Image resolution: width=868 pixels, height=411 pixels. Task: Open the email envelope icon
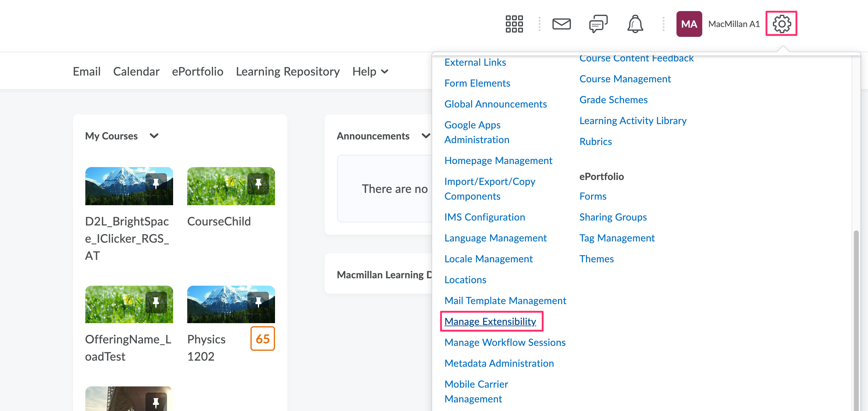pyautogui.click(x=561, y=24)
